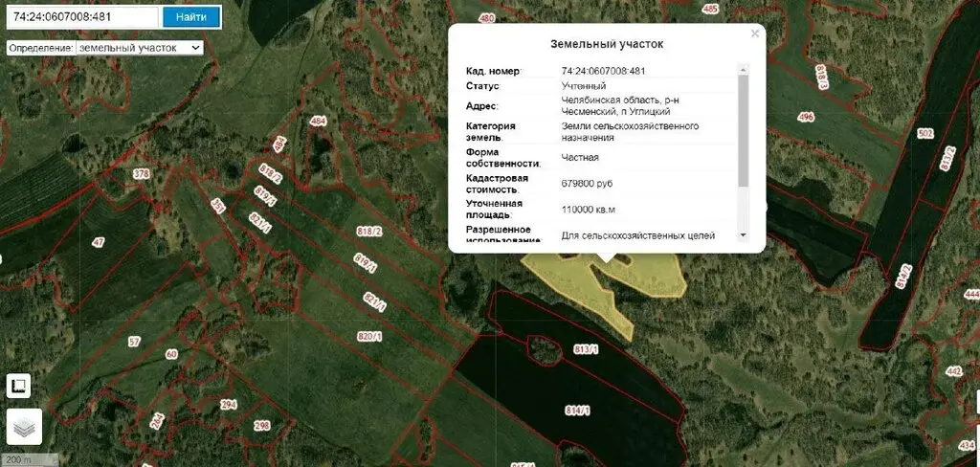Click the Адрес field label

point(482,106)
